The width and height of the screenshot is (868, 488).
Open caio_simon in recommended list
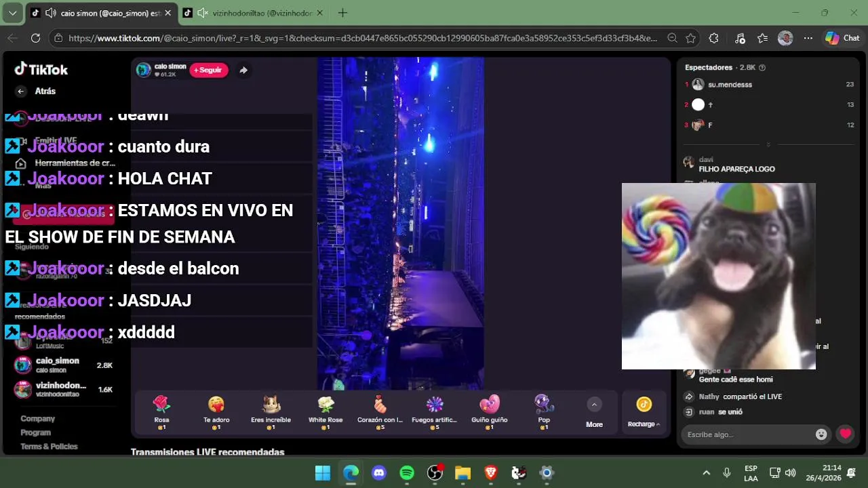click(x=63, y=365)
